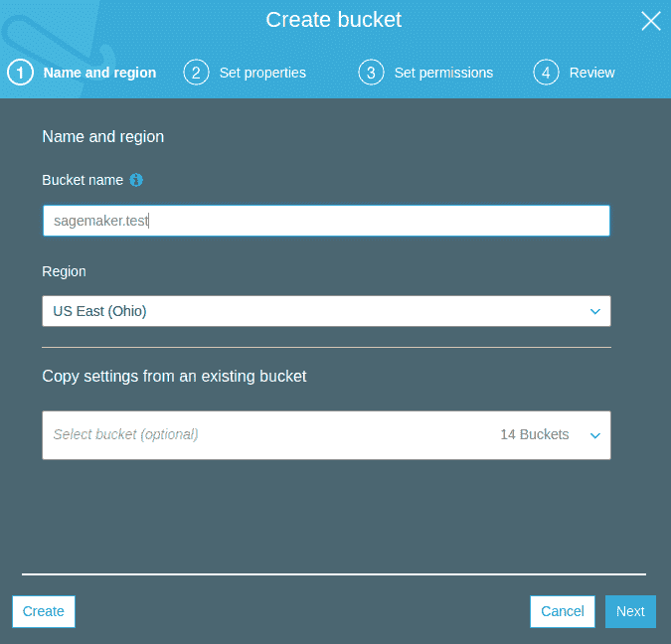Go to the Set properties step
The height and width of the screenshot is (644, 671).
click(x=262, y=73)
